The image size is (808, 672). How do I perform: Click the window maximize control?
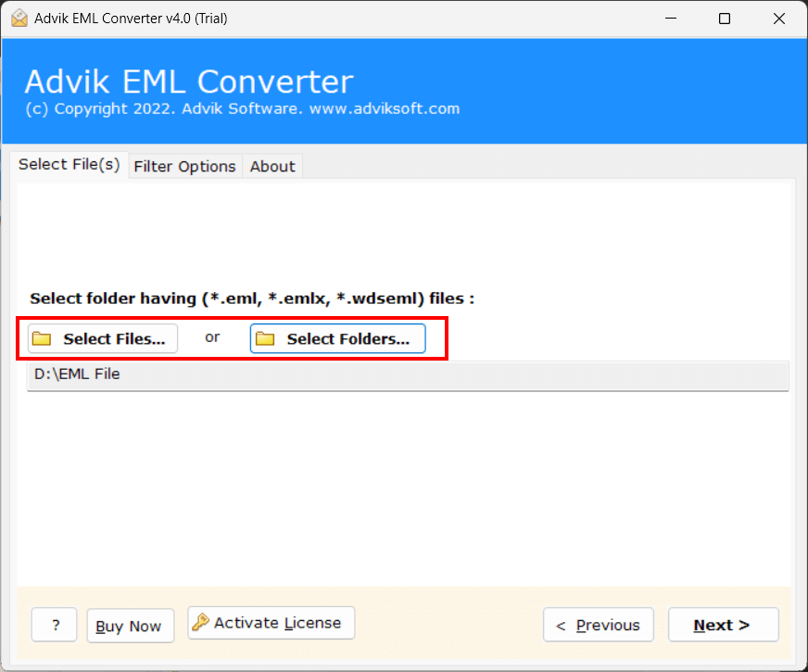[x=725, y=18]
